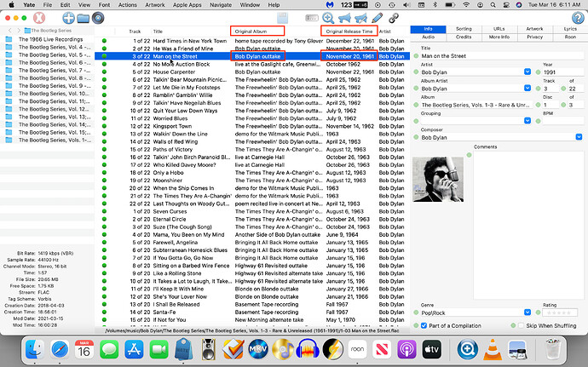Switch to the Lyrics tab
The width and height of the screenshot is (588, 367).
570,29
